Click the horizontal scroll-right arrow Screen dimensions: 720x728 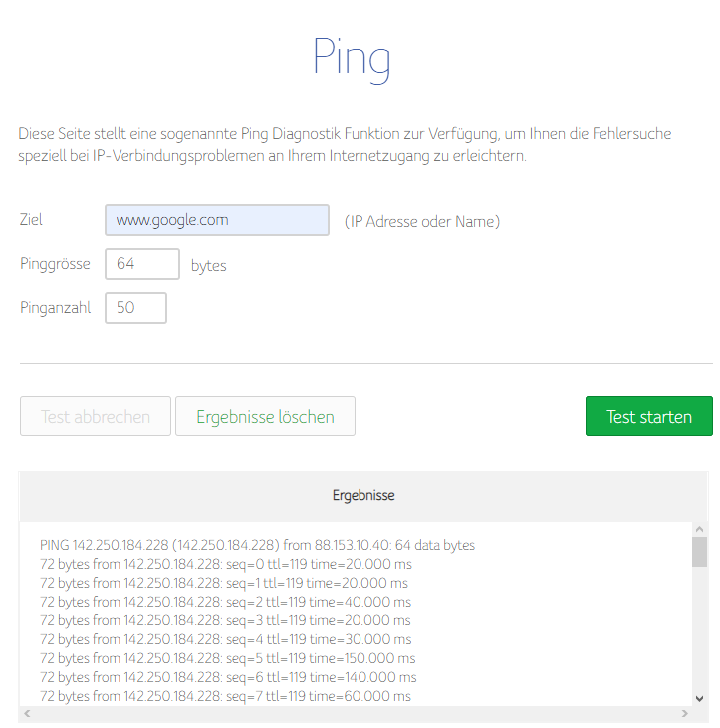click(x=684, y=714)
